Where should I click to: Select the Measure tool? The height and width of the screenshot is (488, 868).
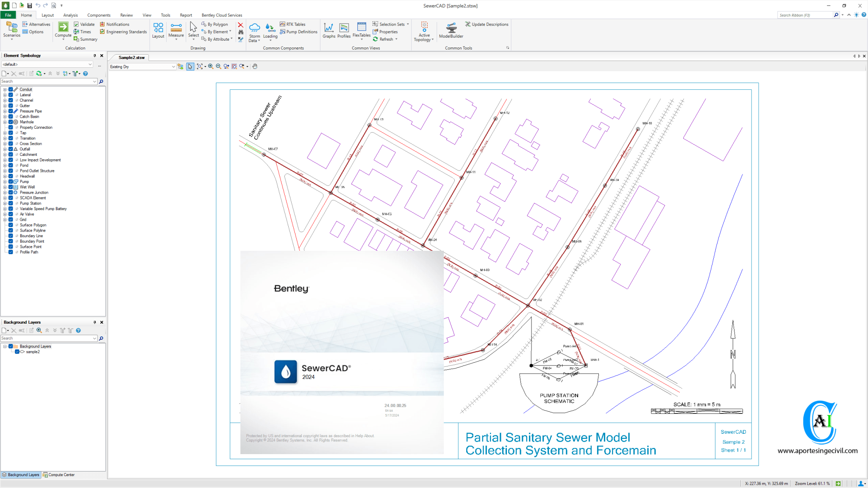(176, 29)
